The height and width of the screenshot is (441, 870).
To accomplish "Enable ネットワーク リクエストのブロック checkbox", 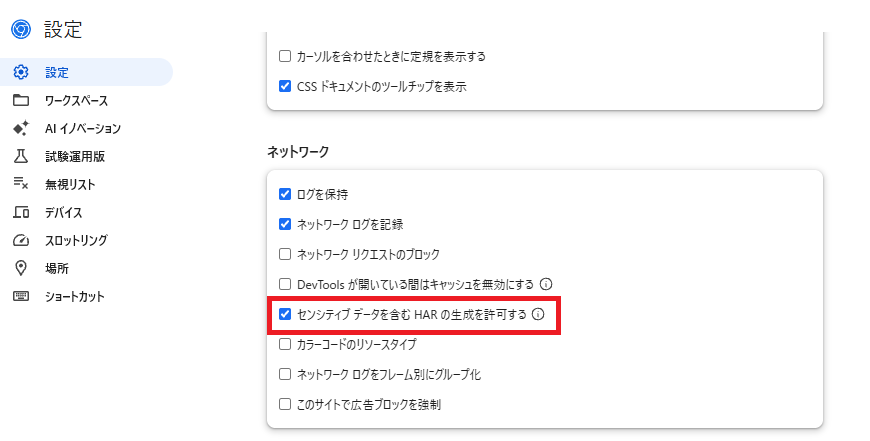I will point(285,254).
